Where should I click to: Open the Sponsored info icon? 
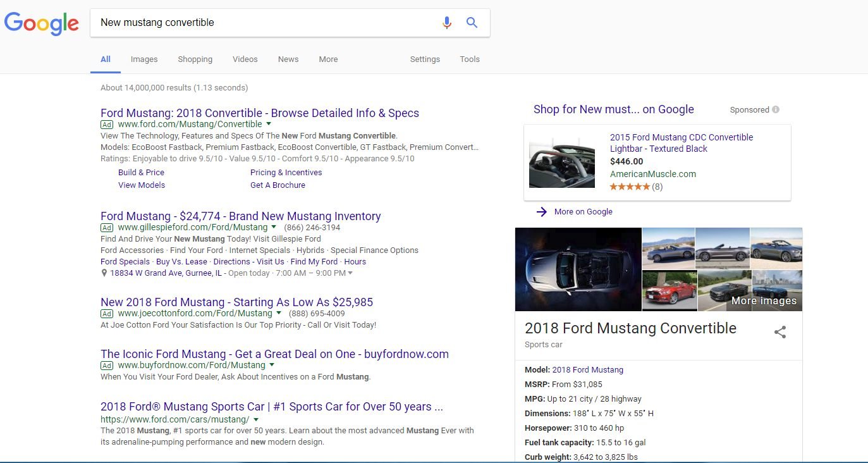[x=776, y=109]
